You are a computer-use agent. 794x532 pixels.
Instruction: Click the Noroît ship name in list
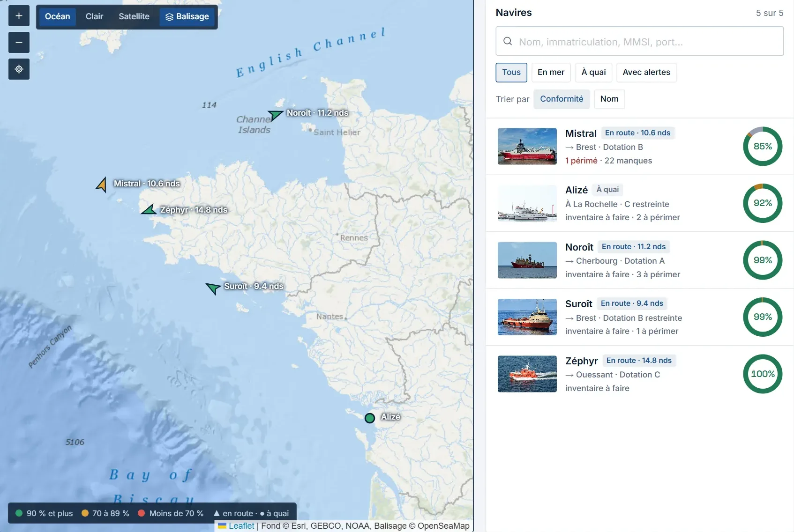579,247
